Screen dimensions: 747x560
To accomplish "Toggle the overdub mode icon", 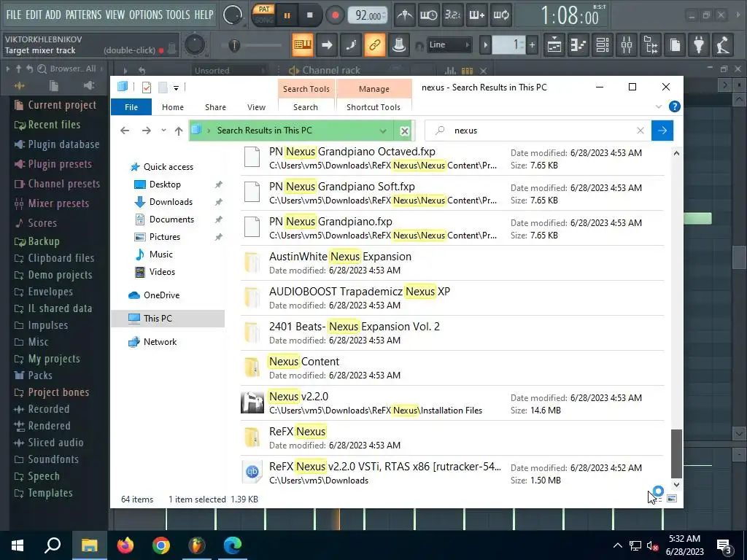I will pos(476,15).
